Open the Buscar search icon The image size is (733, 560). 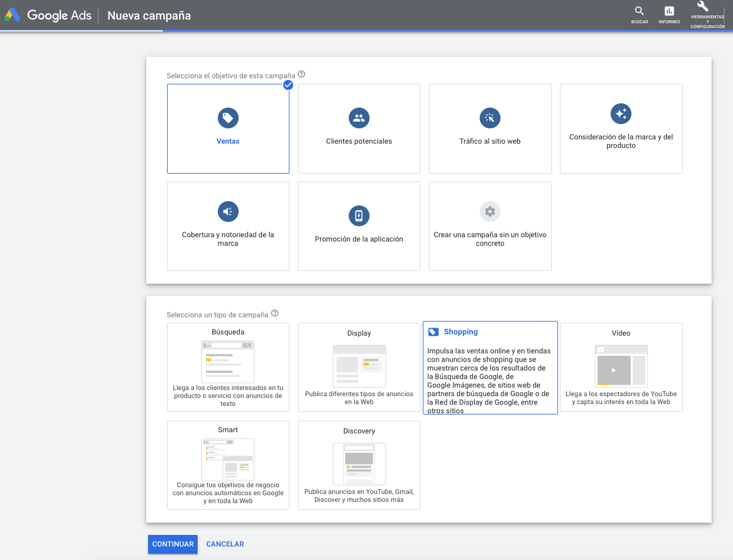coord(639,11)
